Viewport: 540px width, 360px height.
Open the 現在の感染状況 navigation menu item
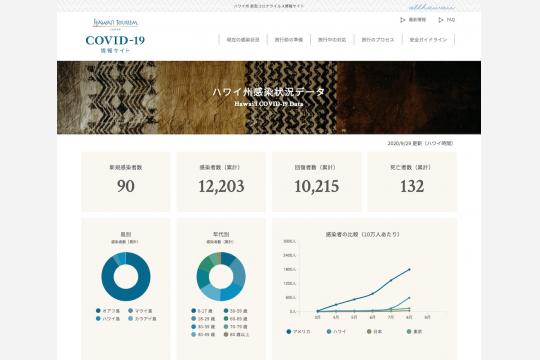pos(243,40)
